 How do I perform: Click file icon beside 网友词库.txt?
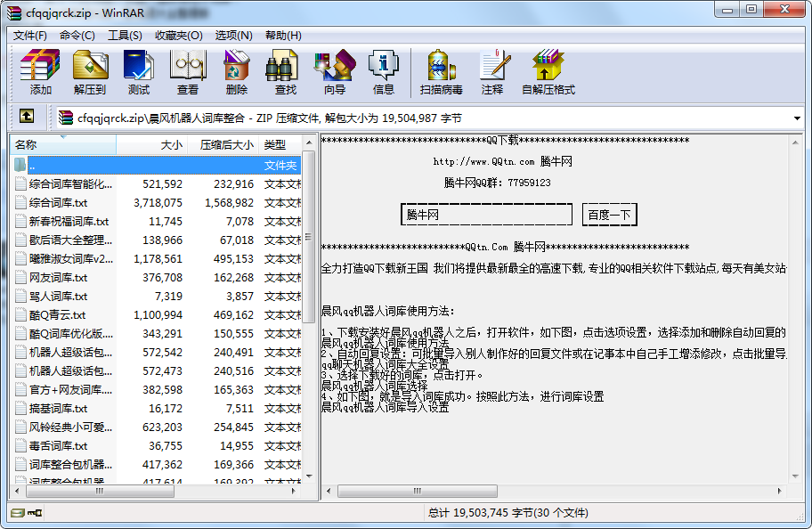click(x=20, y=277)
